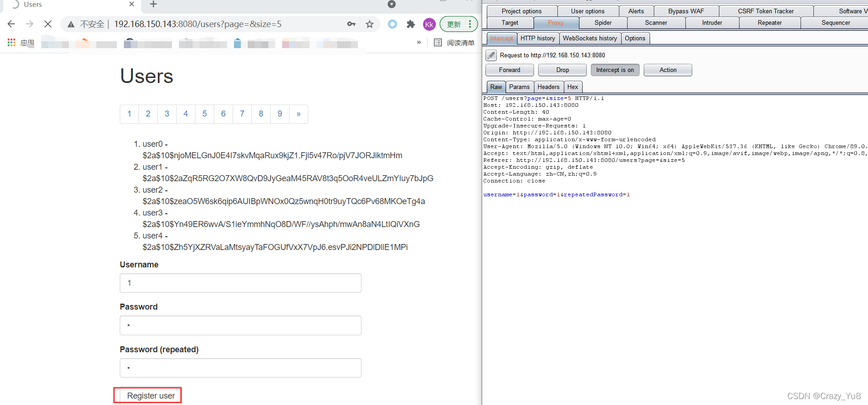Click the blue circle extension icon
Image resolution: width=868 pixels, height=405 pixels.
pos(392,24)
